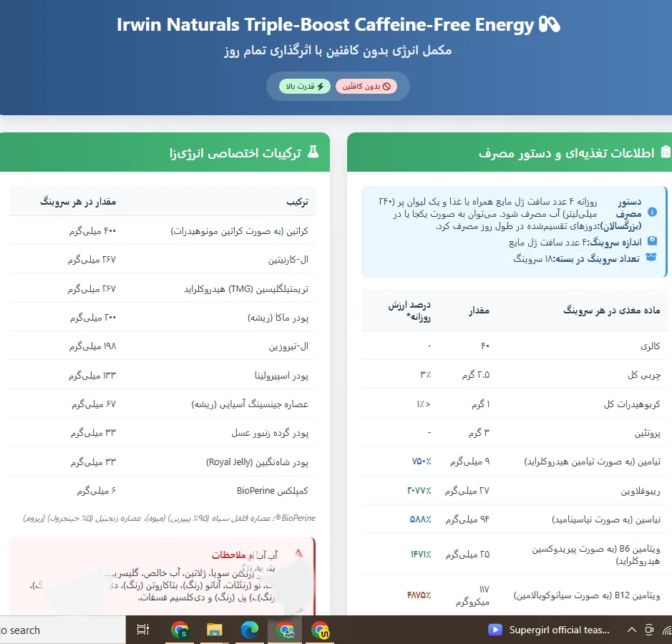Click the pills icon beside the product title
This screenshot has width=672, height=644.
(x=549, y=25)
